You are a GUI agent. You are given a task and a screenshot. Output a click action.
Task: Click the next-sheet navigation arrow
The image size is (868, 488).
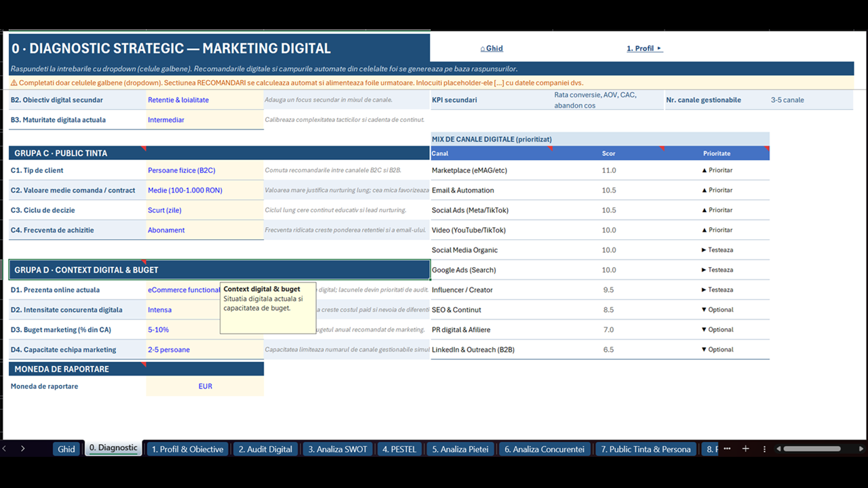(22, 449)
